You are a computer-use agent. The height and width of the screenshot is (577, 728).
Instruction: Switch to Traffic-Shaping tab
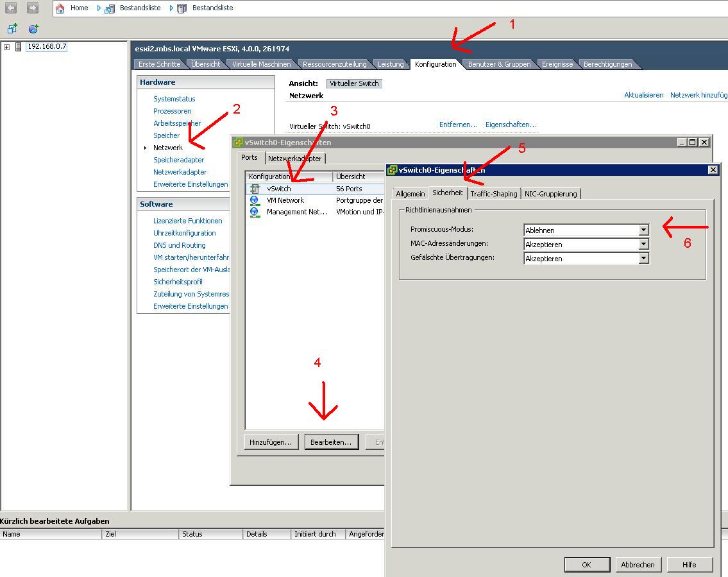(x=493, y=194)
